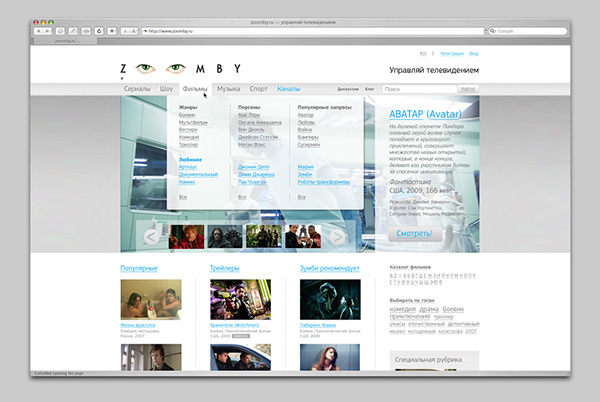This screenshot has width=600, height=402.
Task: Reload the page with the refresh icon
Action: [x=99, y=31]
